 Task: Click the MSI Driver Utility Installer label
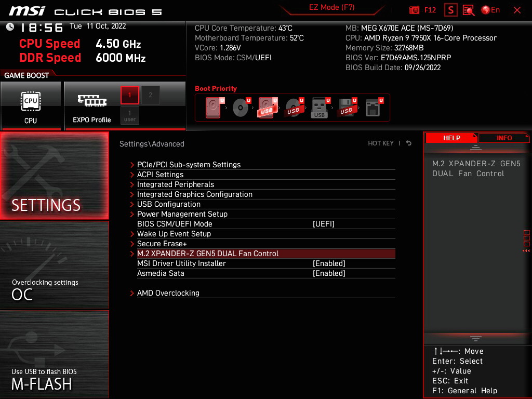click(181, 263)
